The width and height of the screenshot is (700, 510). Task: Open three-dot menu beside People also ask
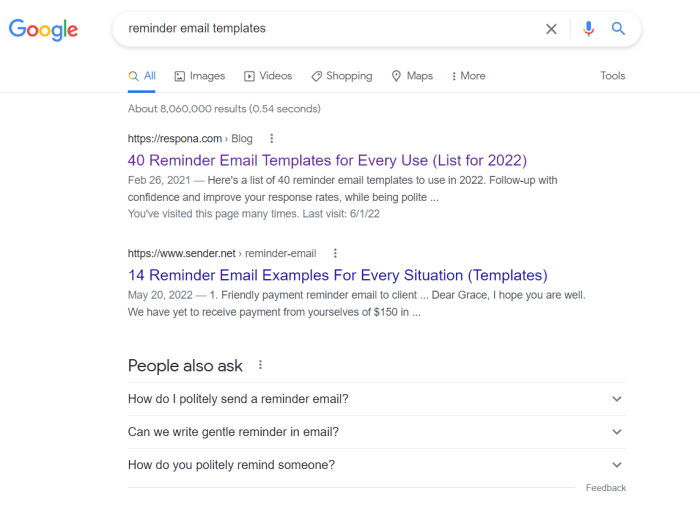pos(260,365)
